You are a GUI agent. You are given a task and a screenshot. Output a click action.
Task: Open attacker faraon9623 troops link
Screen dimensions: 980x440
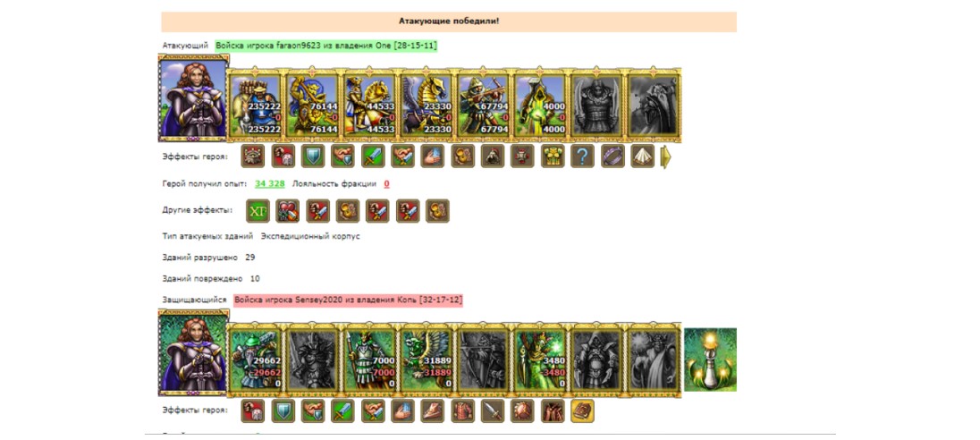pyautogui.click(x=326, y=46)
